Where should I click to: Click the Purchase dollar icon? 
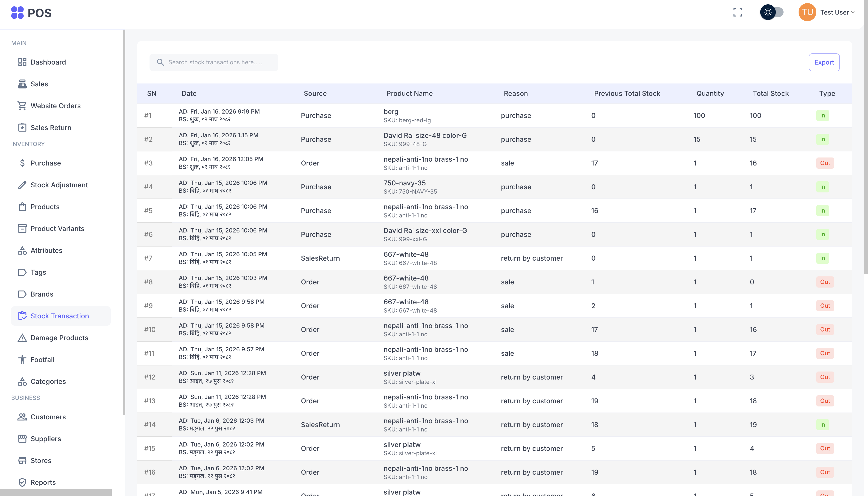click(23, 163)
